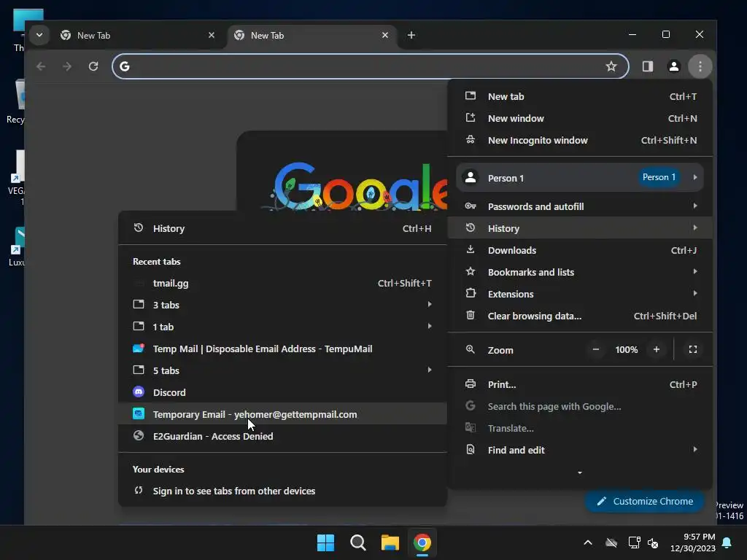
Task: Expand the Extensions submenu
Action: tap(580, 294)
